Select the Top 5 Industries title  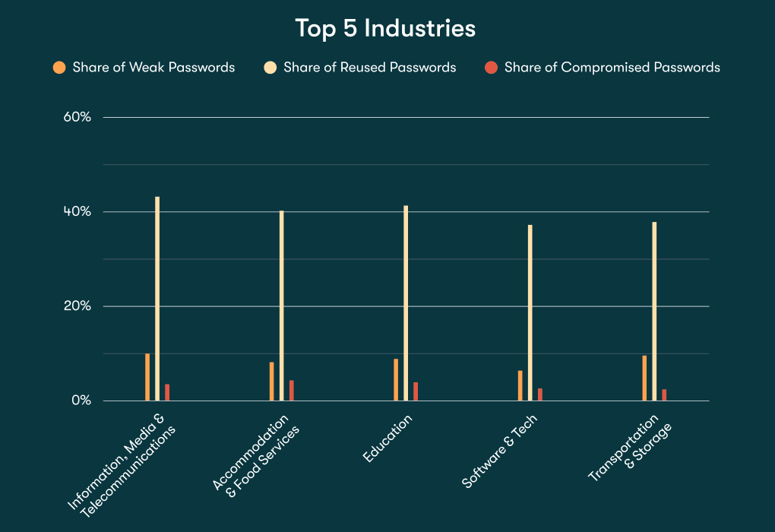tap(387, 29)
